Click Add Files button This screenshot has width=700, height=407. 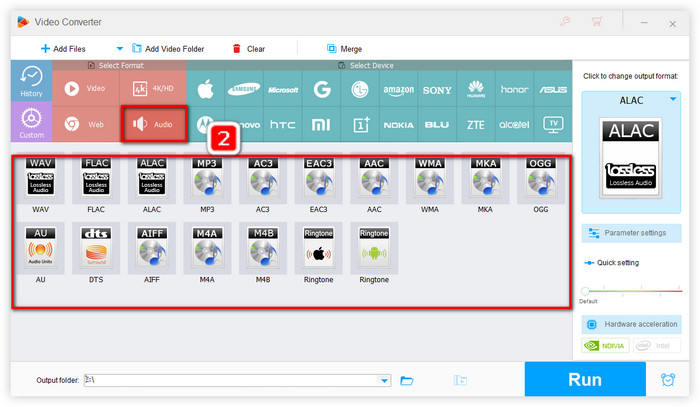pos(63,49)
